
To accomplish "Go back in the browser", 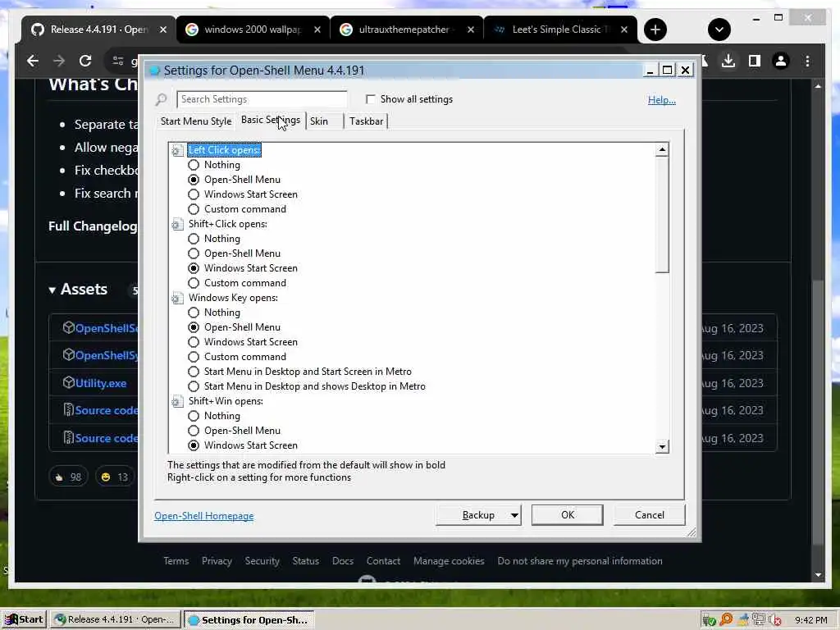I will coord(33,61).
